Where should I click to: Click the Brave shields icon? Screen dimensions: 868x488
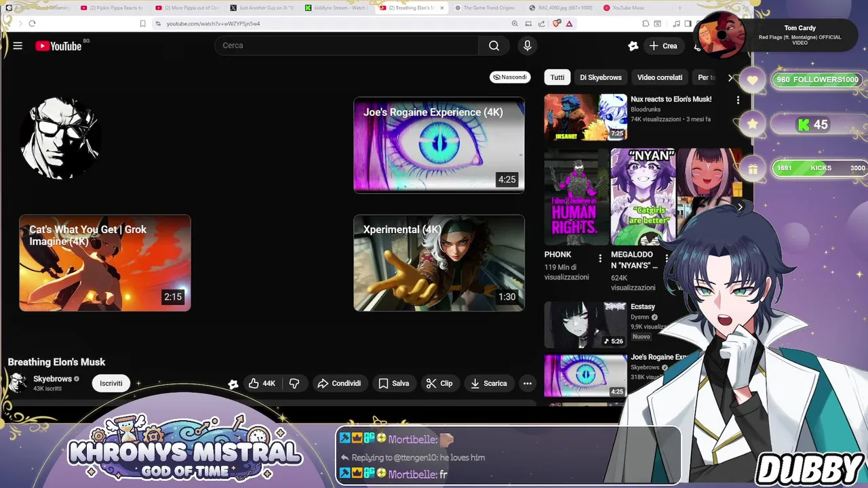pyautogui.click(x=557, y=24)
